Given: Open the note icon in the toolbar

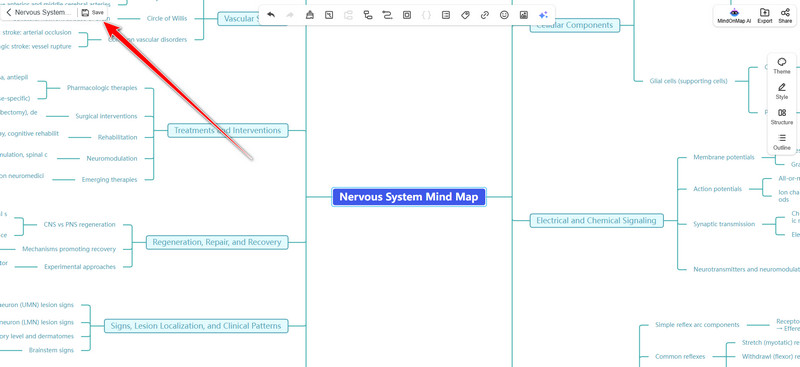Looking at the screenshot, I should point(446,15).
